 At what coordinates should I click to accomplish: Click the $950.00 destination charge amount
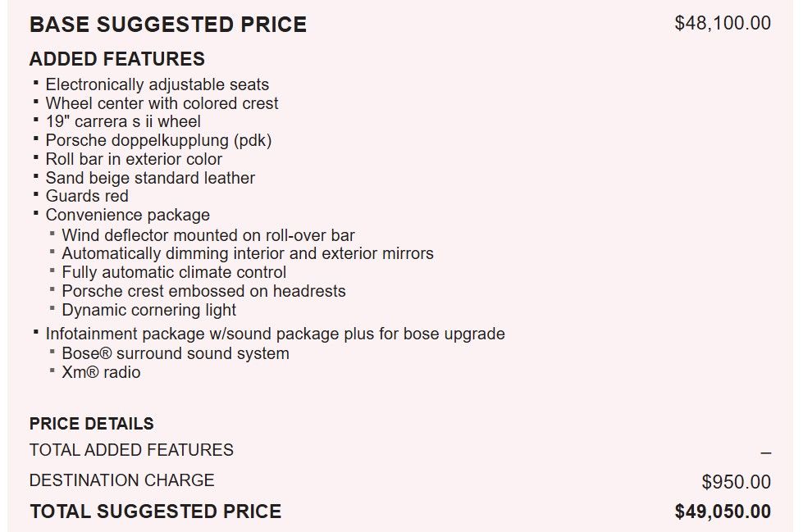click(736, 482)
